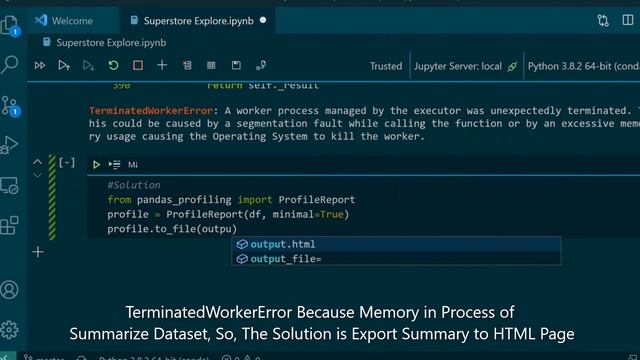Screen dimensions: 640x360
Task: Run cells above the current cell
Action: pos(64,65)
